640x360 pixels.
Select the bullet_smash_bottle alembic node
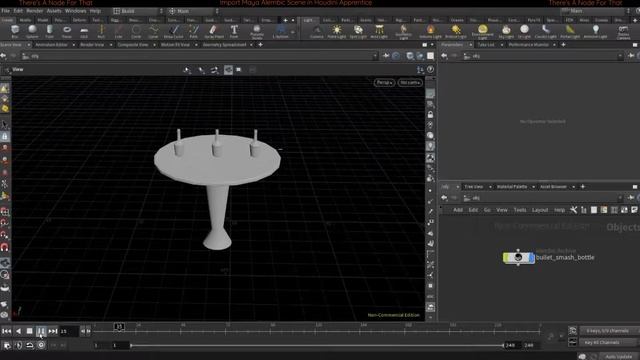(x=518, y=258)
